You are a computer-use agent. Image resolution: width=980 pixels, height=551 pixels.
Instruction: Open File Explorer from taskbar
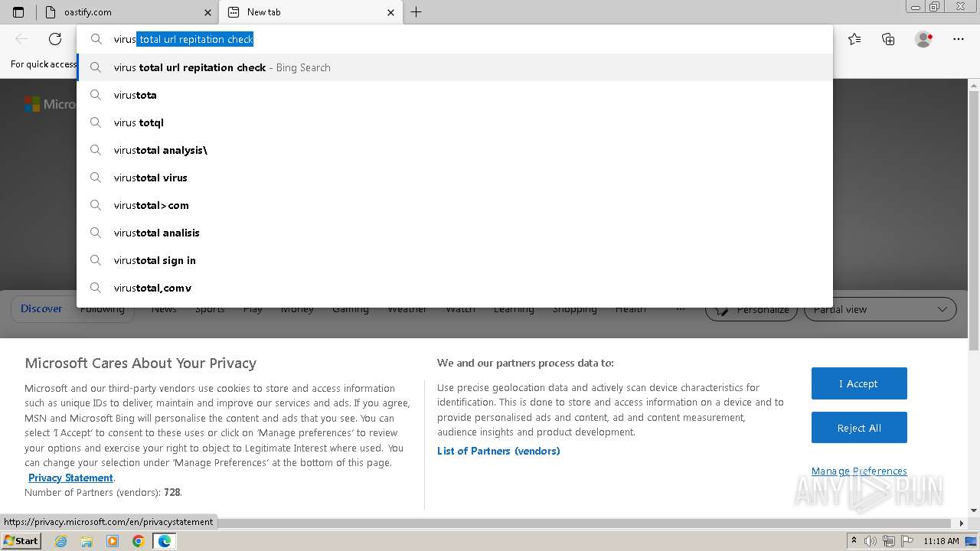tap(87, 541)
